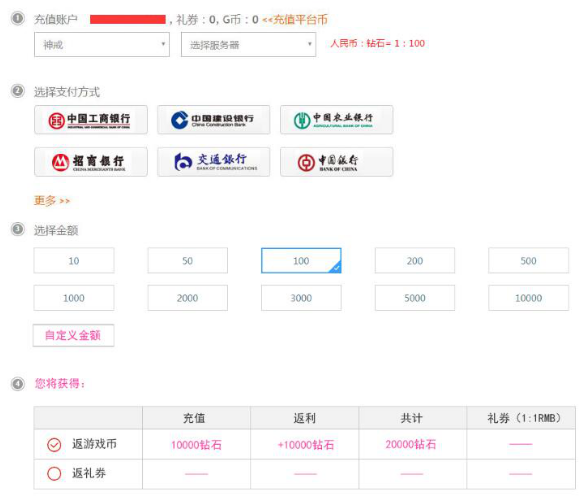Select the 1000 recharge amount
Image resolution: width=586 pixels, height=499 pixels.
(74, 298)
